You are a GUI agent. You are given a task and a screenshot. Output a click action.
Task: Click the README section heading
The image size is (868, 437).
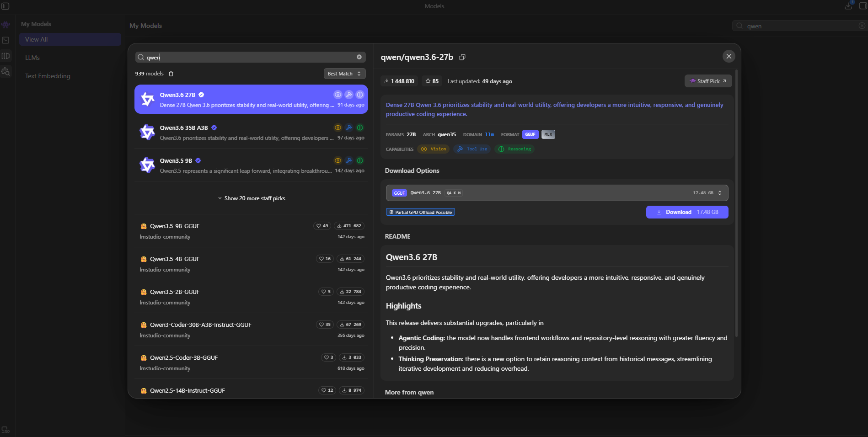tap(397, 236)
